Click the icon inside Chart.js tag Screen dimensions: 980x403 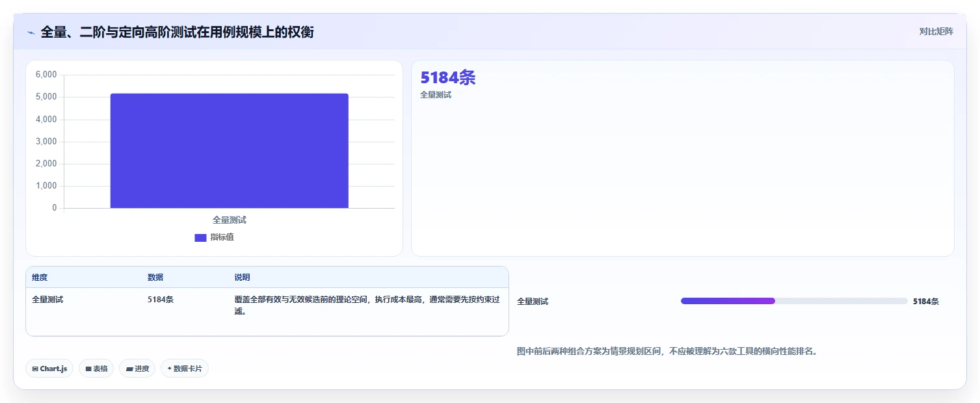[x=35, y=369]
